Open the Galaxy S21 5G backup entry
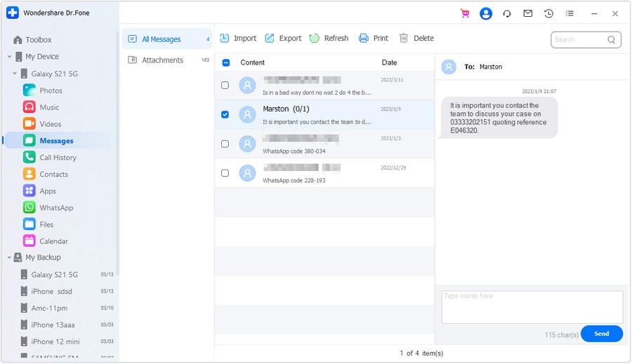This screenshot has width=632, height=364. [x=67, y=274]
